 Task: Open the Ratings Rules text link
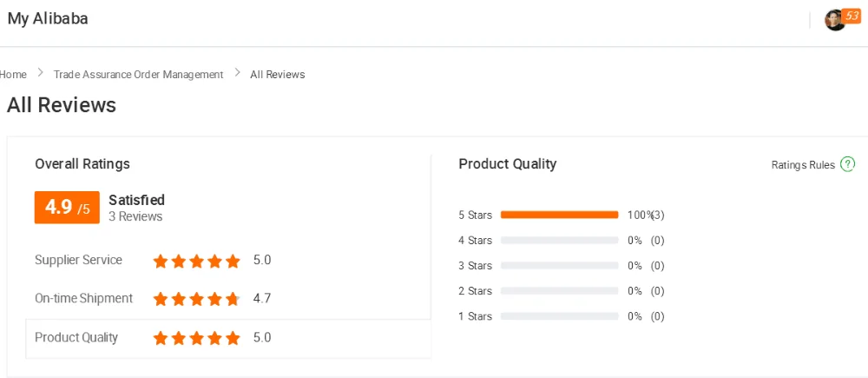click(x=803, y=165)
